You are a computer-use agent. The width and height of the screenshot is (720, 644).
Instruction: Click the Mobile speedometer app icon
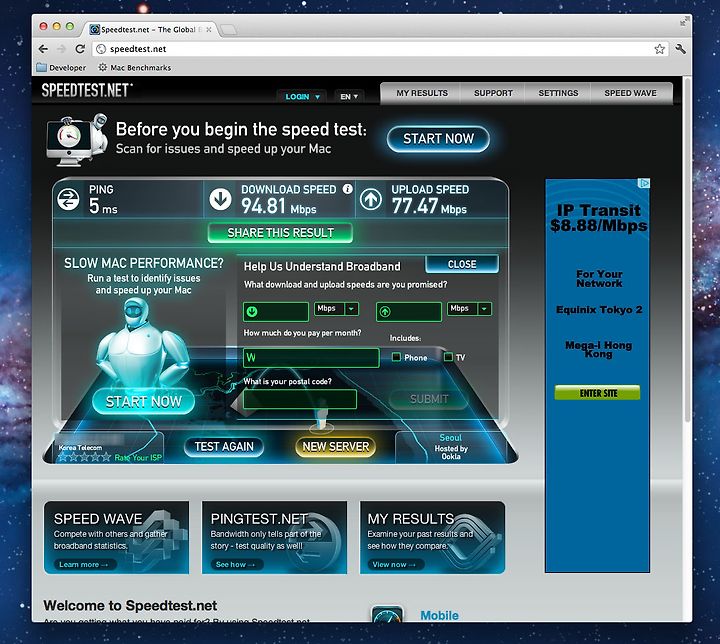pos(387,614)
